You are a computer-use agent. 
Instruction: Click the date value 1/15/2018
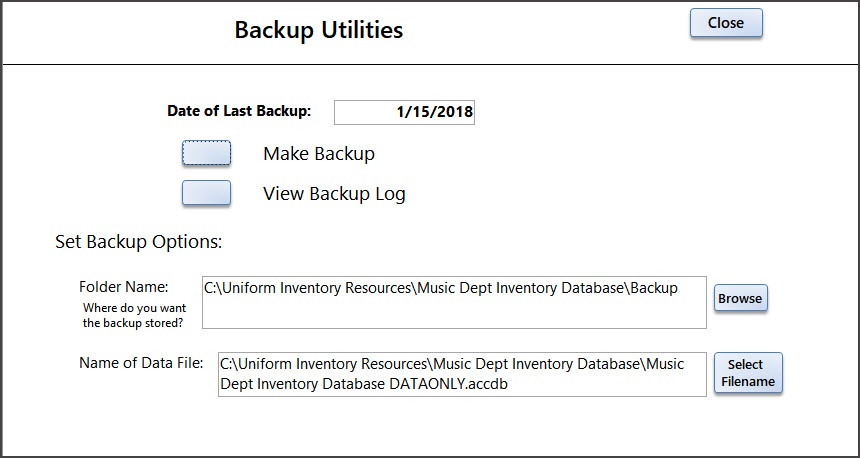[435, 113]
